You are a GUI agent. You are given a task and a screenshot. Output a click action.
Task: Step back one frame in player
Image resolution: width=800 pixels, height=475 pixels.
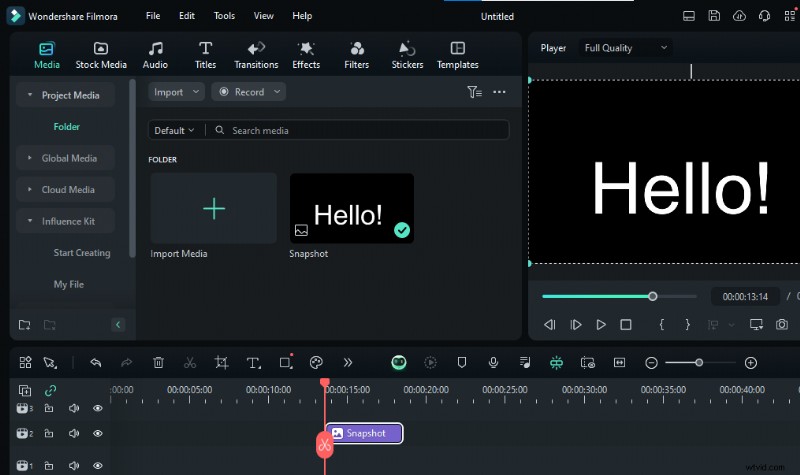(549, 324)
